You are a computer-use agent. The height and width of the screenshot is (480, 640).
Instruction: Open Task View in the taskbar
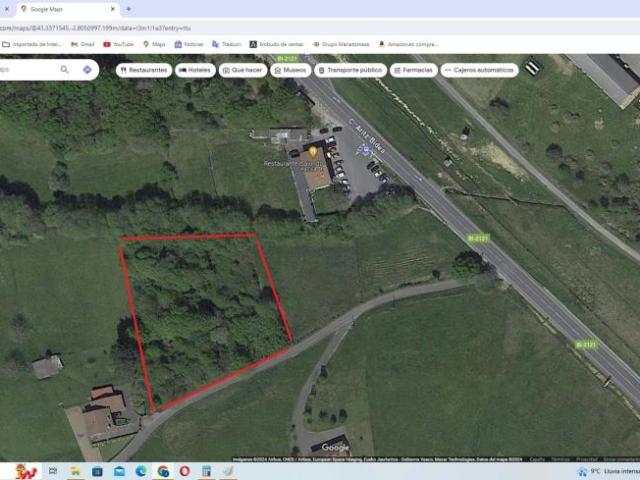[x=53, y=471]
